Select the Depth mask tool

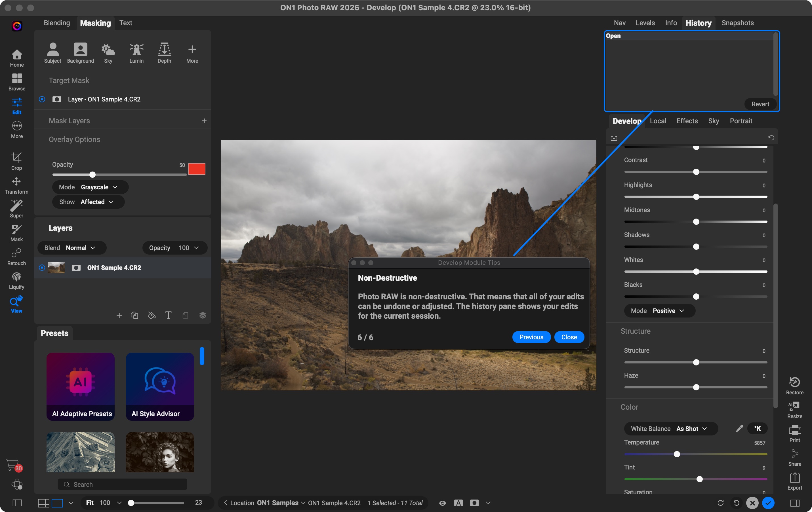coord(164,53)
